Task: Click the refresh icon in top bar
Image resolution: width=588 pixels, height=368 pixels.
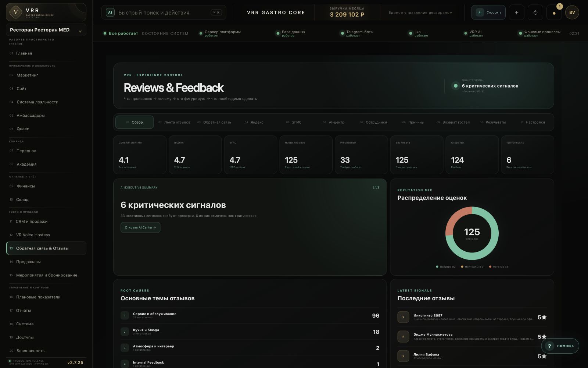Action: click(x=535, y=13)
